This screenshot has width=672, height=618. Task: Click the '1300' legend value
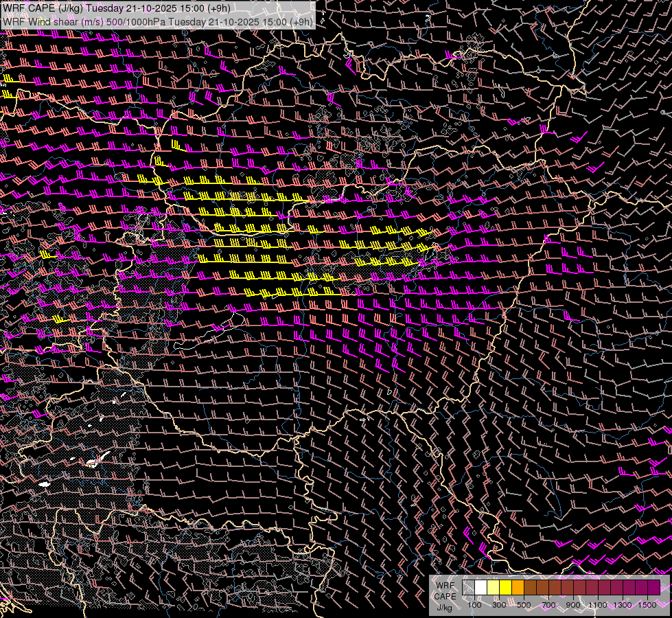click(x=623, y=605)
